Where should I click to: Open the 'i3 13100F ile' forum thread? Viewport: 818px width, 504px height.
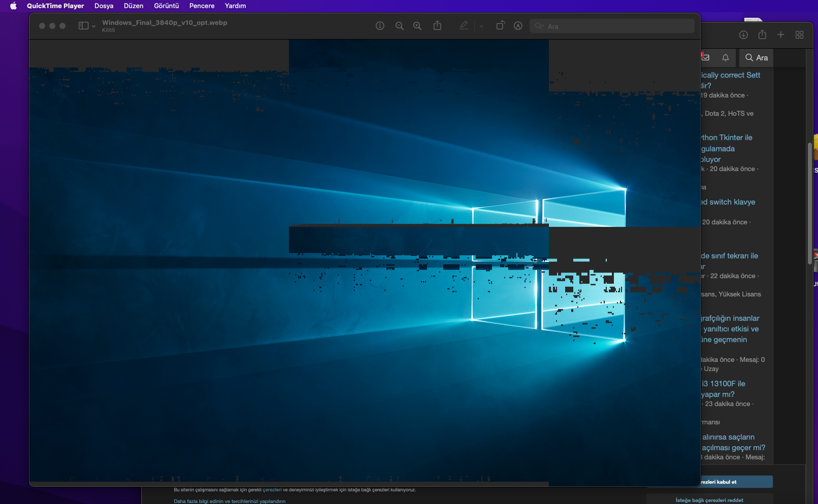click(724, 384)
